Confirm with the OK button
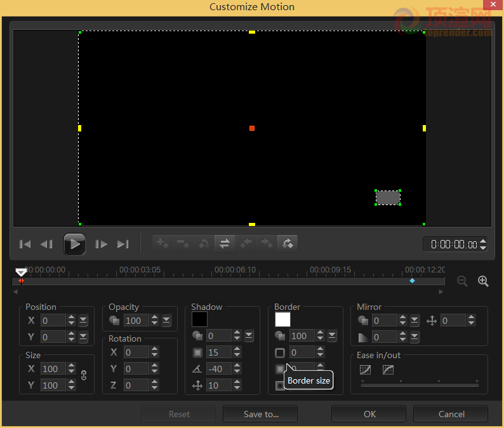The image size is (504, 428). pyautogui.click(x=369, y=414)
